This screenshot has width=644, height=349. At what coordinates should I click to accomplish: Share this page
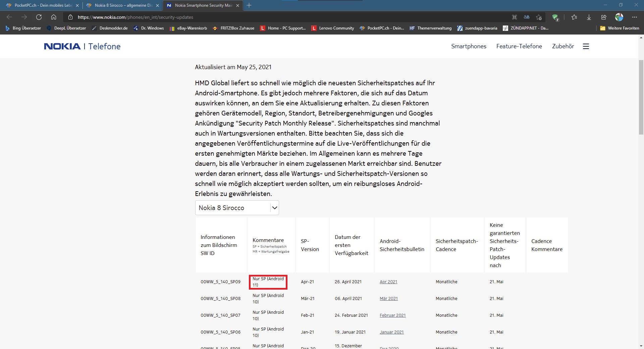click(x=604, y=17)
